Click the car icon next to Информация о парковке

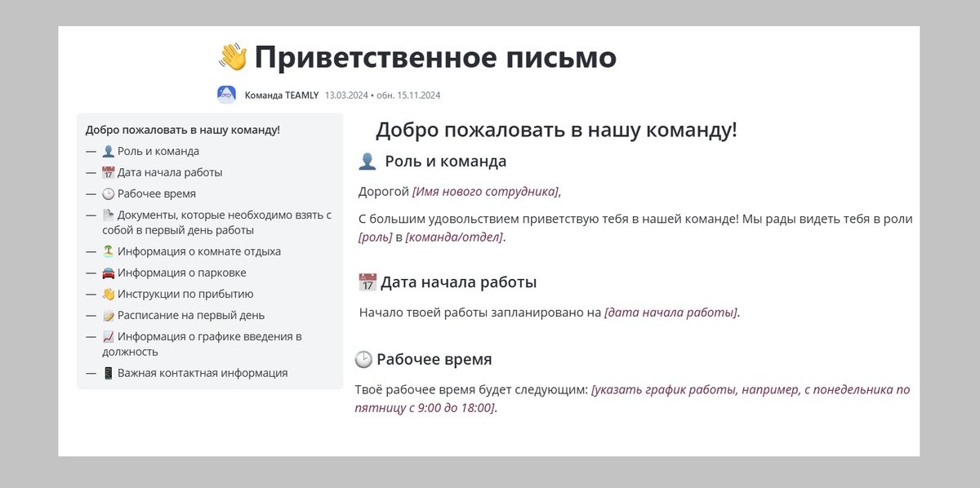click(107, 273)
